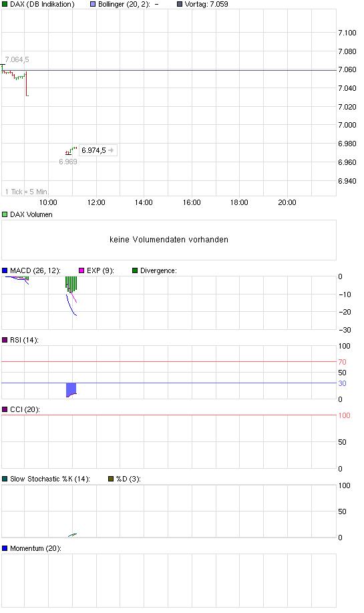Click the arrow beside the 6.974,5 price tag
The image size is (364, 613).
point(111,150)
